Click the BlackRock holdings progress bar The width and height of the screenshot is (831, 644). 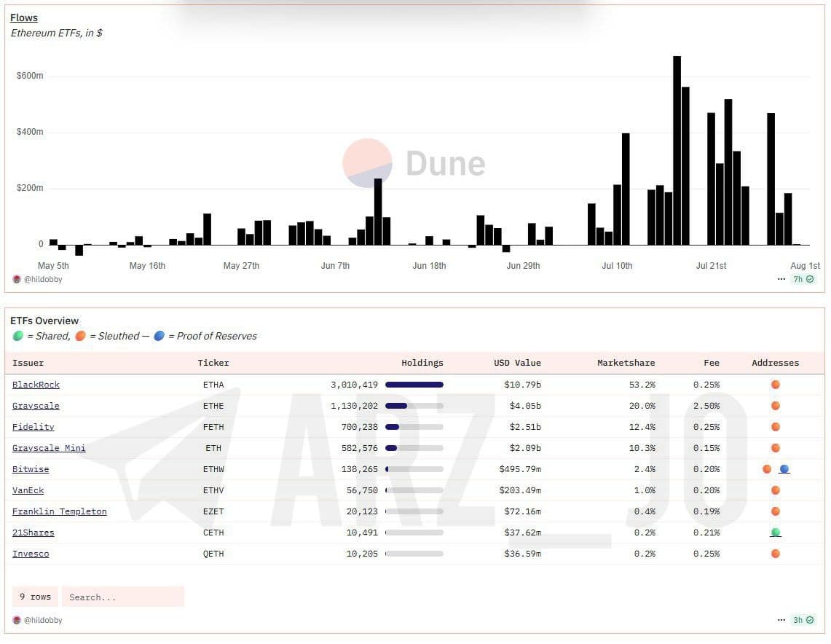coord(414,385)
